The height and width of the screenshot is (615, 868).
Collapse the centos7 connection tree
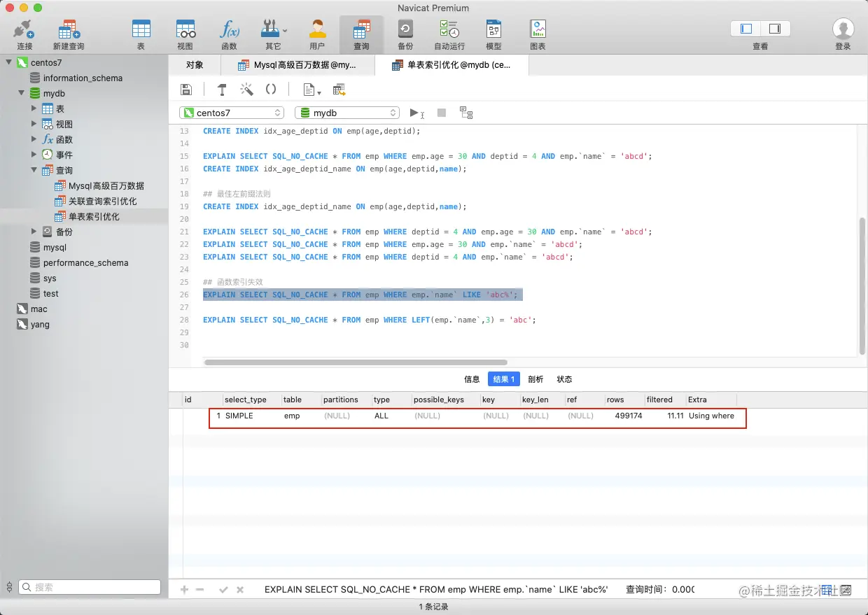(x=9, y=62)
